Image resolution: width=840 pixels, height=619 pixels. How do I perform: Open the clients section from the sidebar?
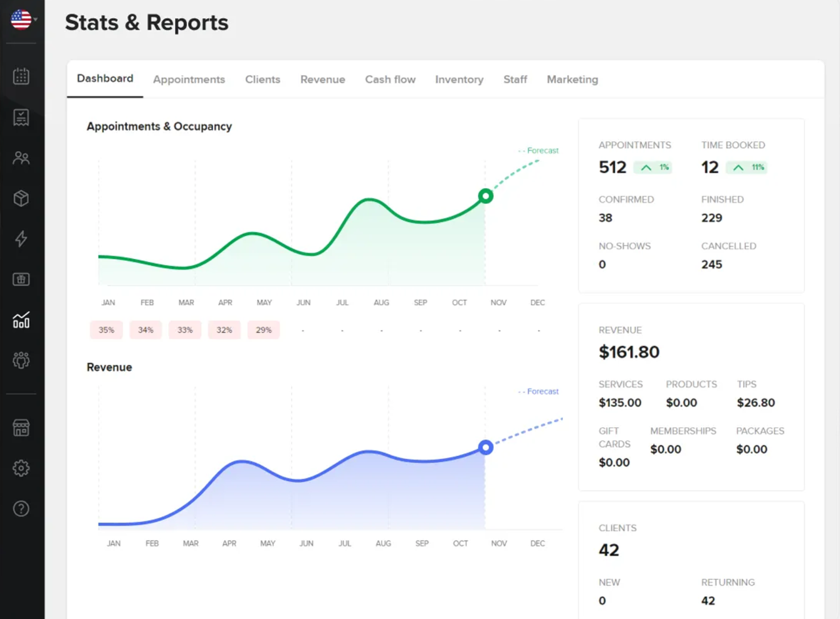21,157
